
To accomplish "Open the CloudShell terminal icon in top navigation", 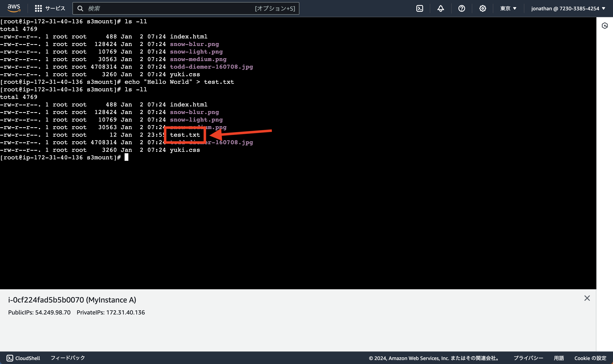I will click(x=419, y=8).
